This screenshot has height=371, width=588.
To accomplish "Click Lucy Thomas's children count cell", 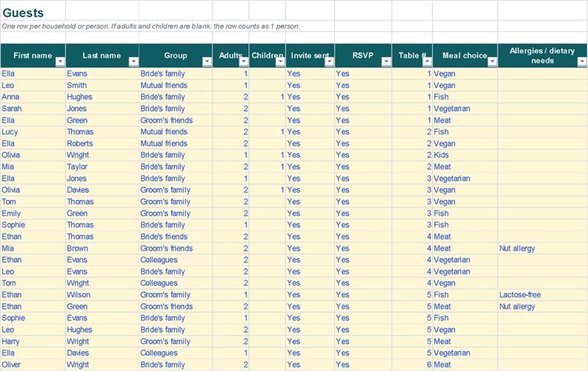I will point(268,132).
